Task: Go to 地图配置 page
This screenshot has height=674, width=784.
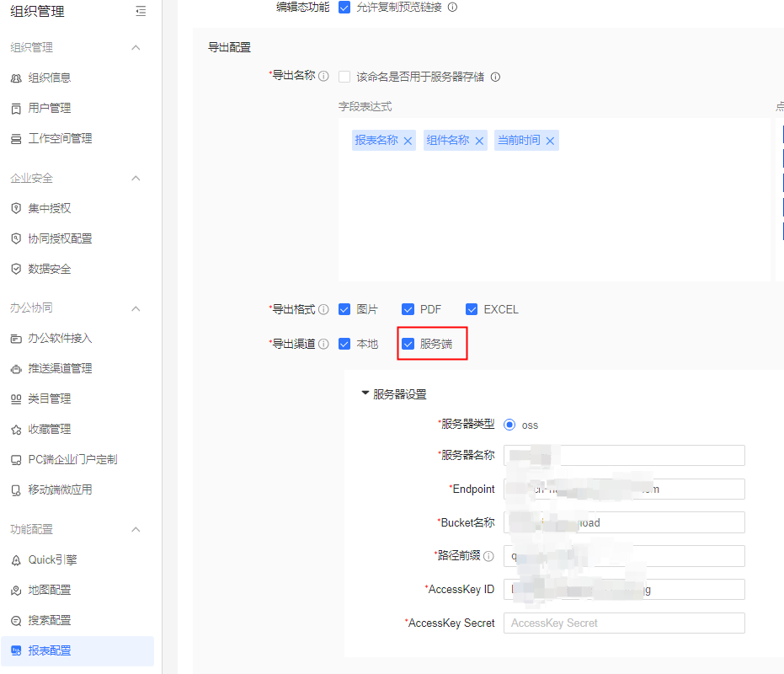Action: coord(49,590)
